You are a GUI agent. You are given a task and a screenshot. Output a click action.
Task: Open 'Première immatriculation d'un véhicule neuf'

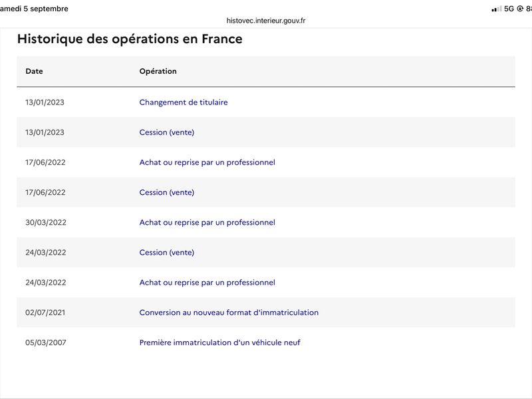pyautogui.click(x=220, y=342)
